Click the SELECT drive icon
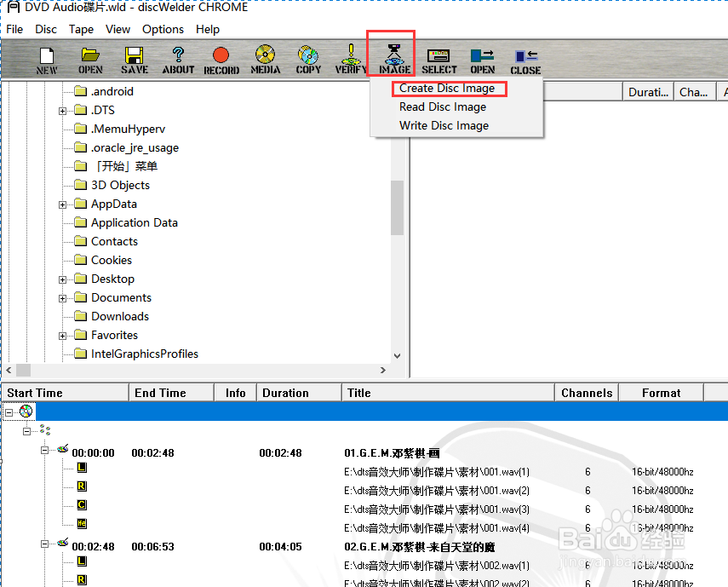728x587 pixels. [x=439, y=61]
